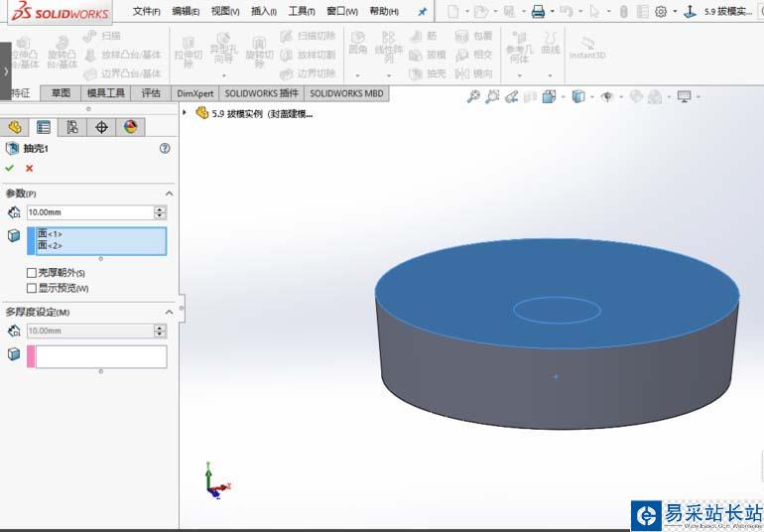Open the 编辑(E) menu

(x=186, y=11)
